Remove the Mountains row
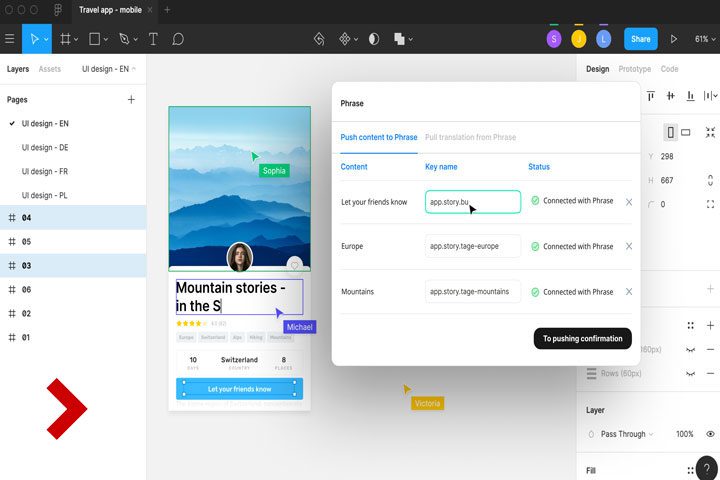This screenshot has width=720, height=480. click(x=629, y=292)
